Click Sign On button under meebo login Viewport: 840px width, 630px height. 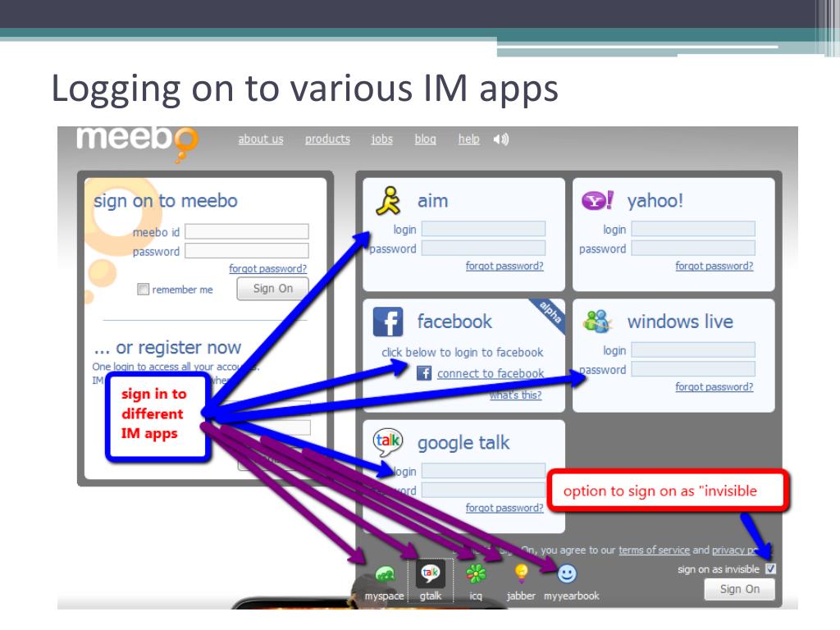click(x=272, y=288)
